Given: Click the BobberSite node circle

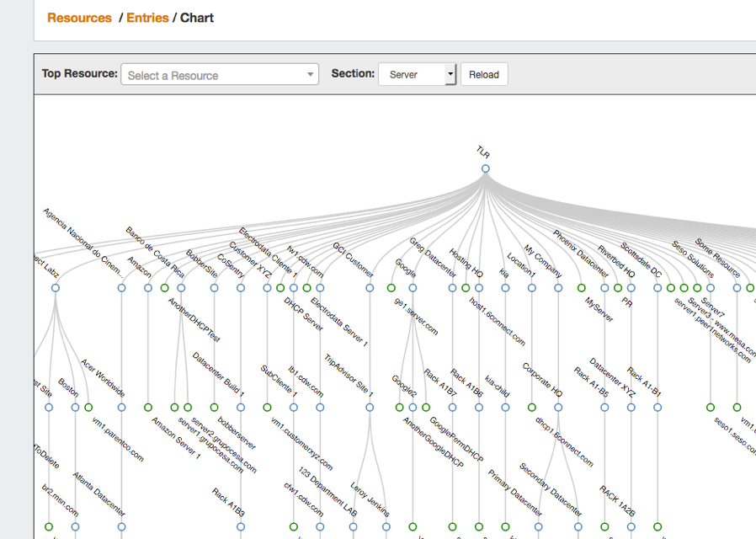Looking at the screenshot, I should coord(214,288).
